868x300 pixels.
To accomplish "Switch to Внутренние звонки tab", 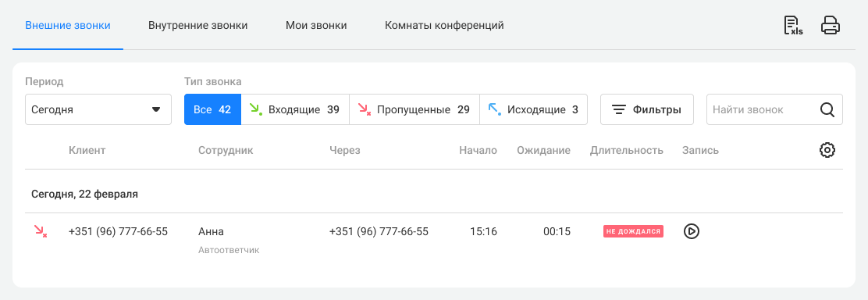I will coord(197,26).
